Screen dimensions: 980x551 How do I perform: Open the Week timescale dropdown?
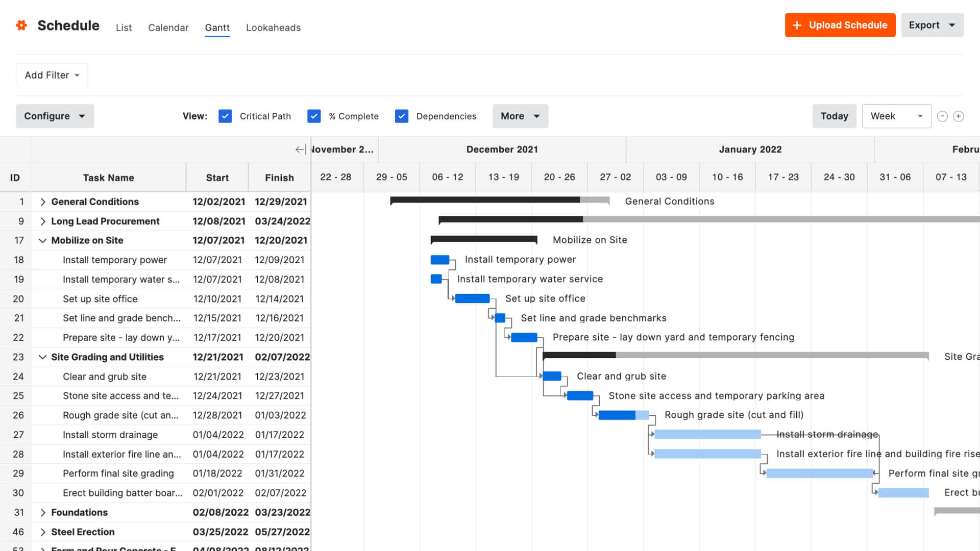[896, 116]
